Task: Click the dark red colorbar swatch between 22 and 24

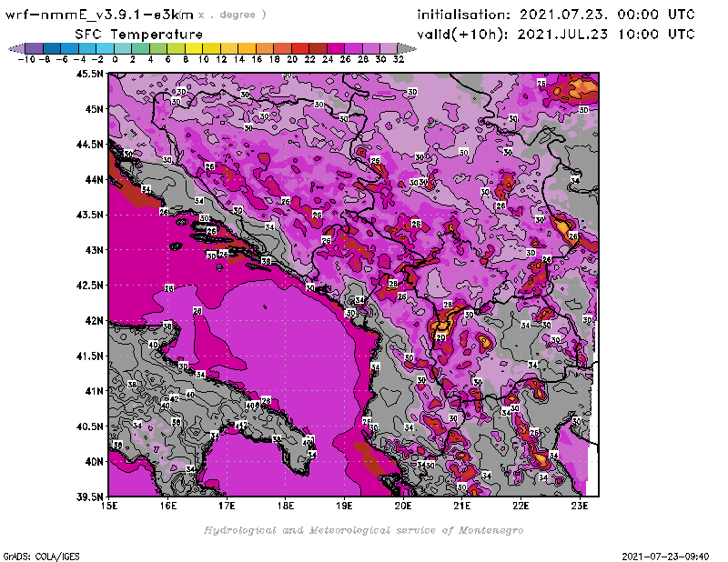Action: 318,48
